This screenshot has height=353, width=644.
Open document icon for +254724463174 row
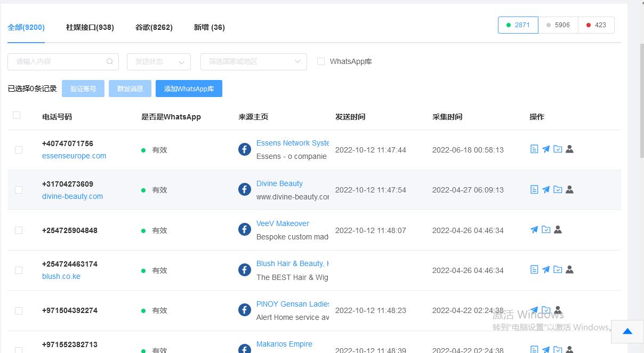coord(534,270)
